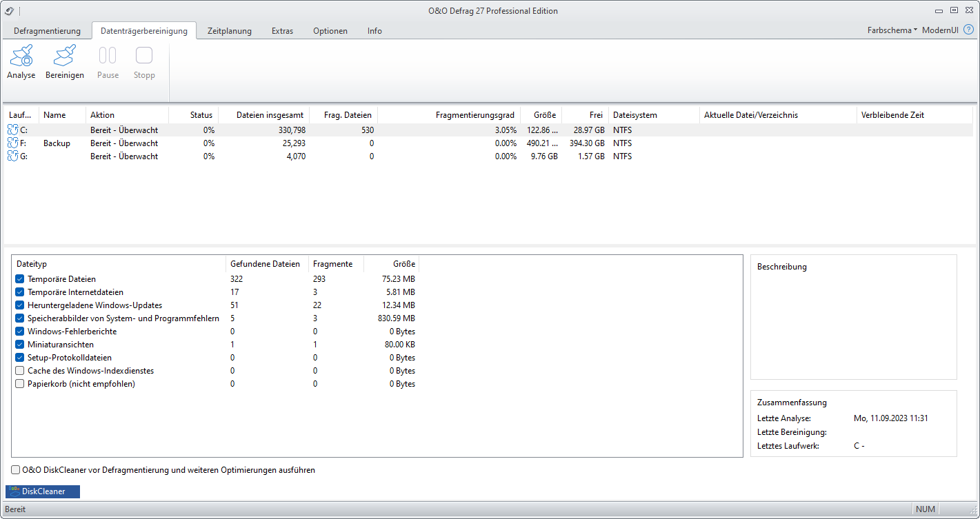Toggle Speicherabbilder von System- und Programmfehlern checkbox

coord(20,318)
